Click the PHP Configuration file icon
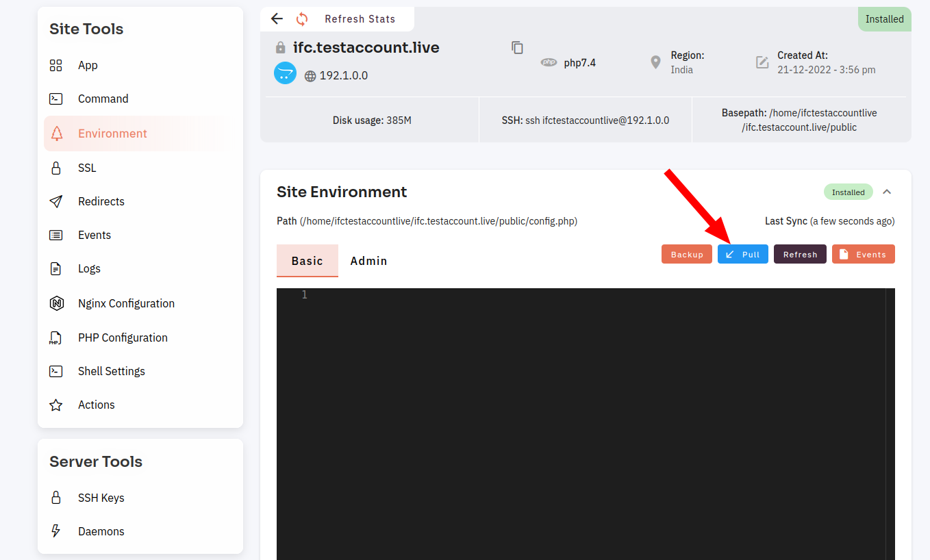The height and width of the screenshot is (560, 930). [55, 338]
